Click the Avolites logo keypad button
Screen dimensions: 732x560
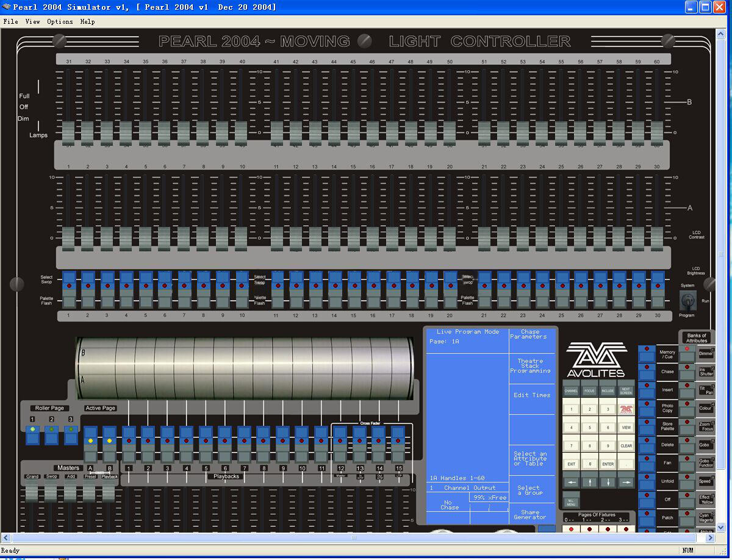click(x=626, y=409)
